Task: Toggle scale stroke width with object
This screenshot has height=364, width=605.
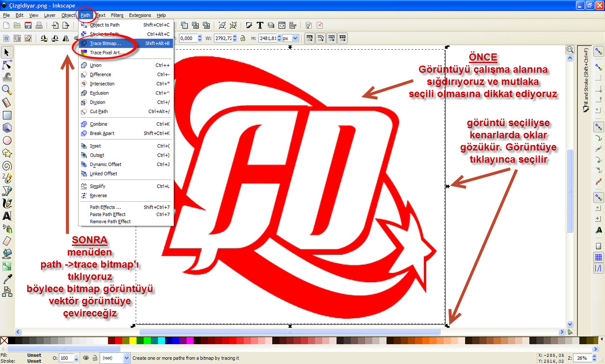Action: tap(309, 38)
